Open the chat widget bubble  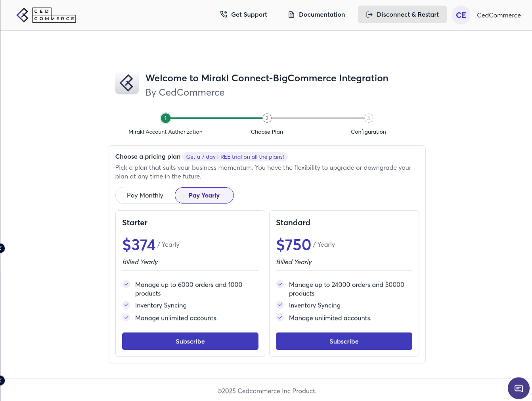(518, 388)
